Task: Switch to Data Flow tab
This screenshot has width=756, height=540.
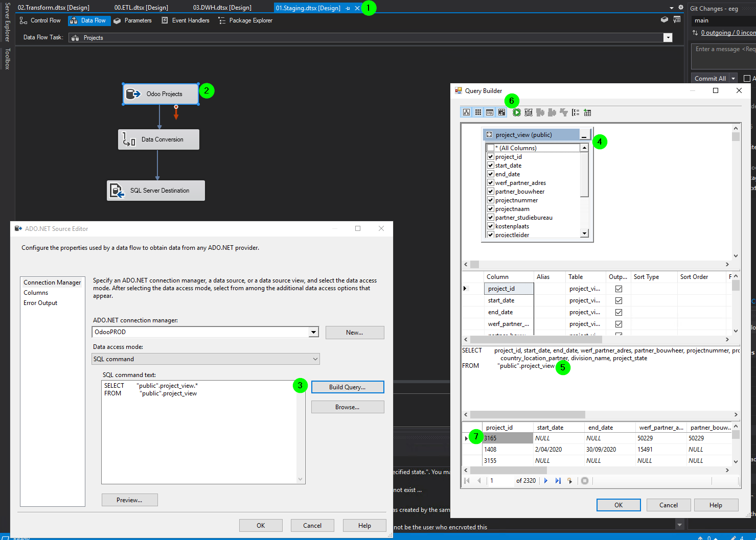Action: tap(89, 20)
